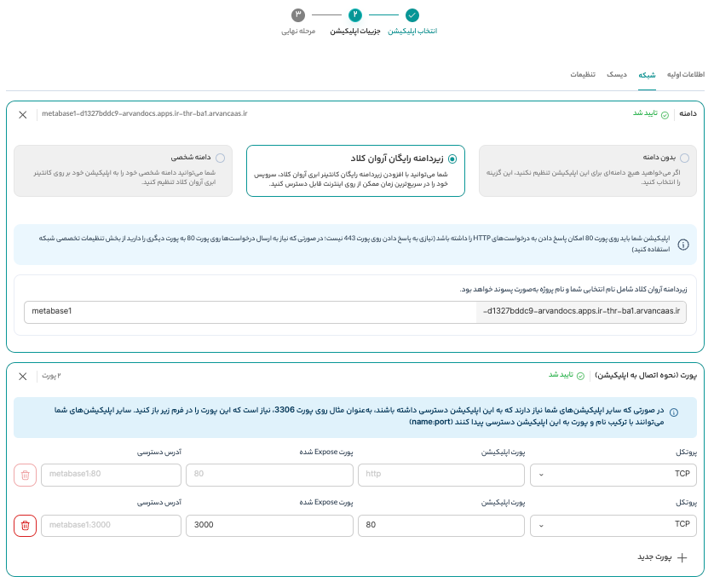Go to step 3 'مرحله نهایی'
This screenshot has height=588, width=714.
[x=298, y=14]
